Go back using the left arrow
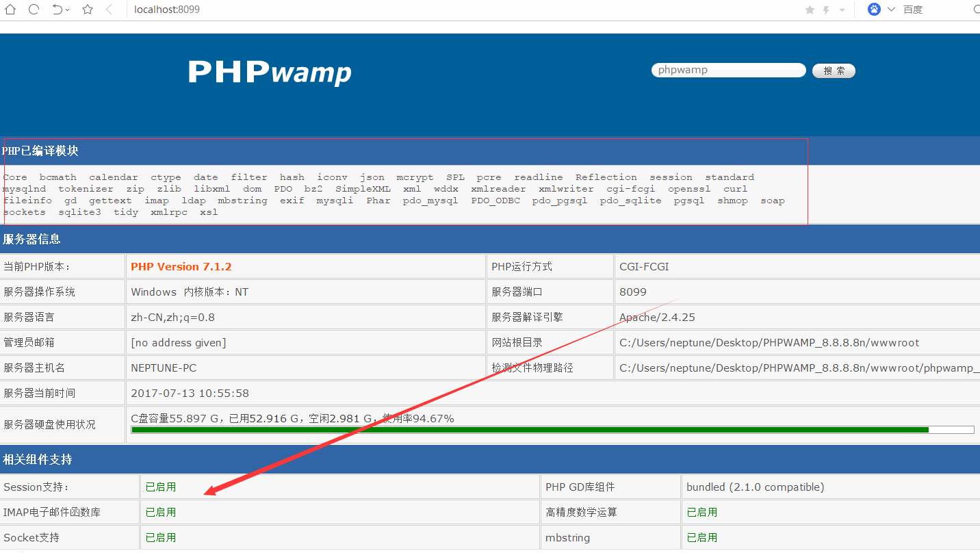 (x=109, y=10)
